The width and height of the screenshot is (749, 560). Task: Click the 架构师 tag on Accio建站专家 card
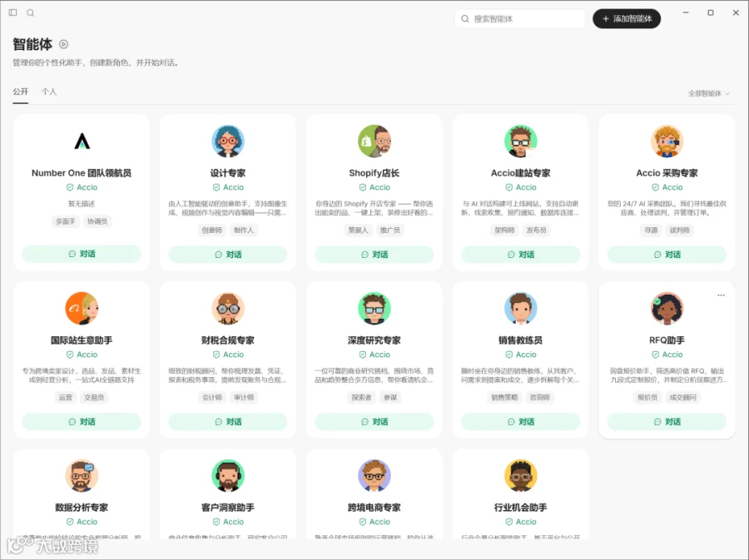504,230
